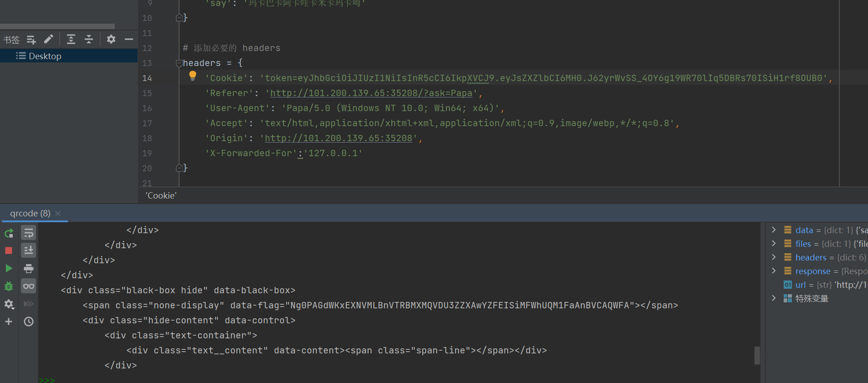868x383 pixels.
Task: Select the qrcode (8) console tab
Action: coord(30,213)
